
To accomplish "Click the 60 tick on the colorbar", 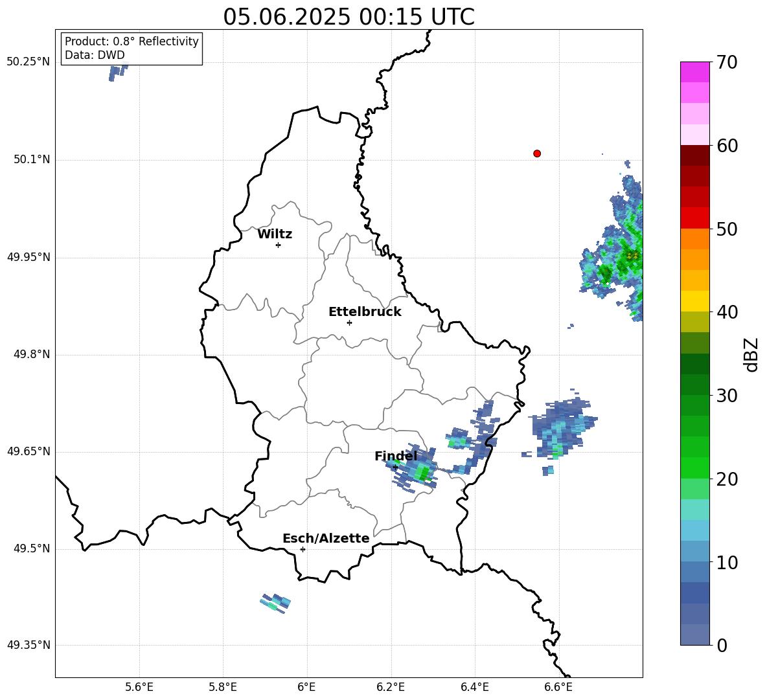I will (x=727, y=145).
